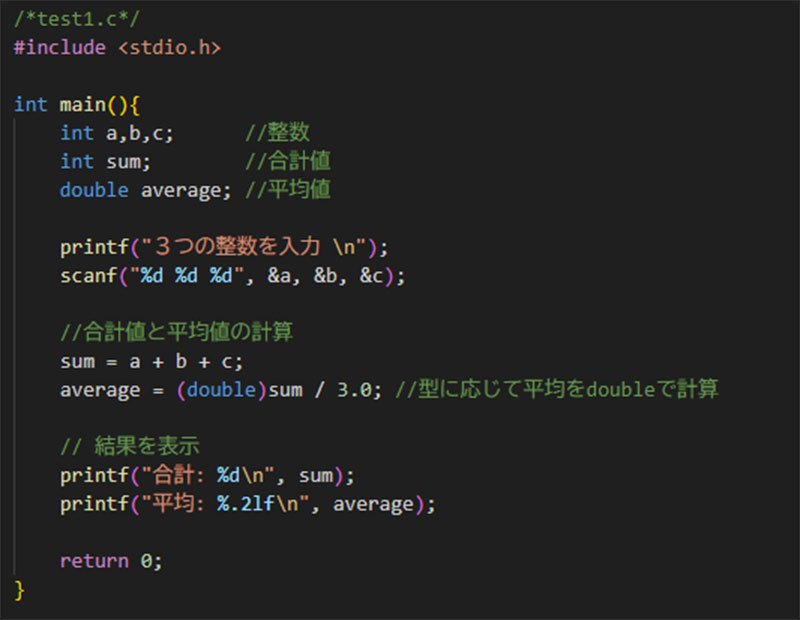800x620 pixels.
Task: Click the return 0 statement
Action: 111,561
